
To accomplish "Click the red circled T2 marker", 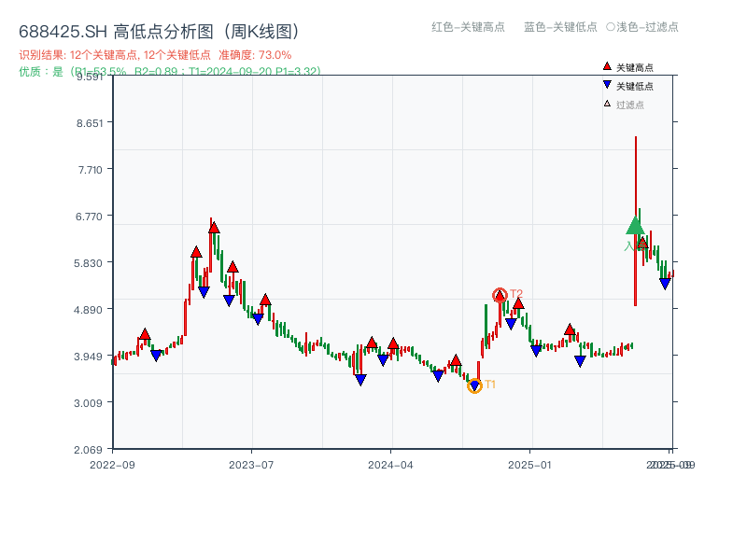I will coord(500,294).
